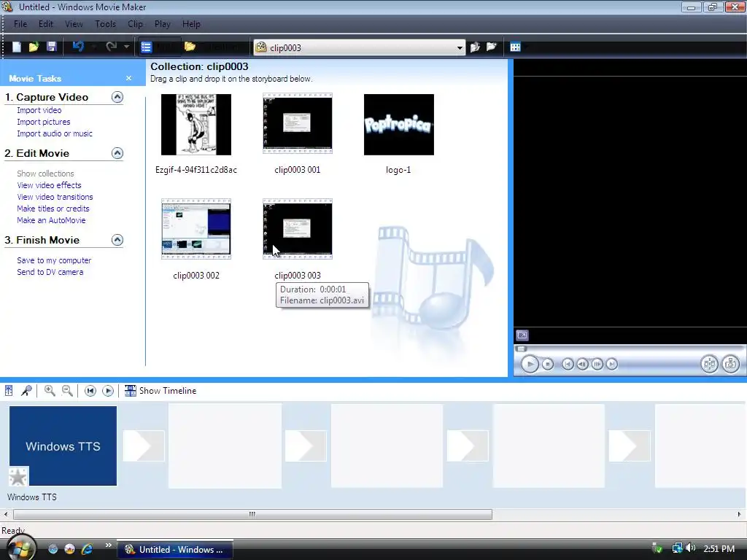The height and width of the screenshot is (560, 747).
Task: Open the Clip menu
Action: coord(135,24)
